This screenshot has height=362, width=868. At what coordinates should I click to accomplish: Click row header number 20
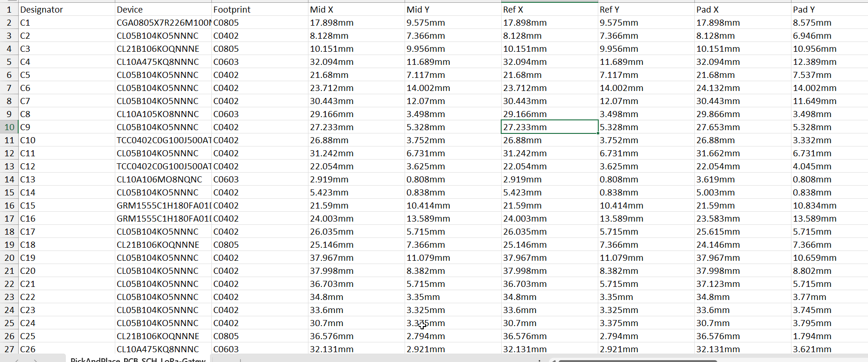point(9,258)
